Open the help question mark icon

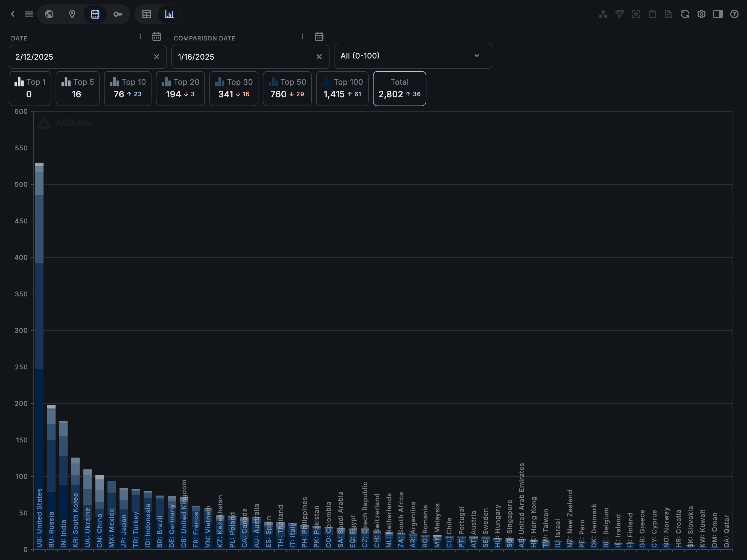click(x=734, y=14)
